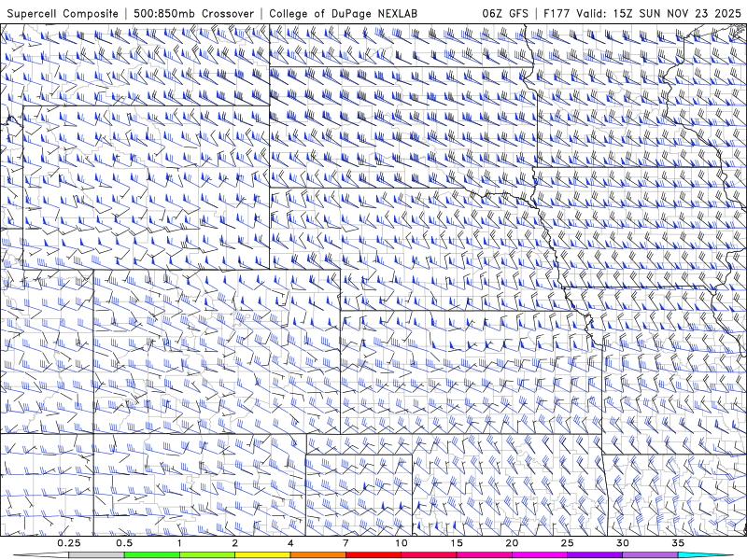
Task: Click the 'Supercell Composite' title text
Action: (x=63, y=13)
